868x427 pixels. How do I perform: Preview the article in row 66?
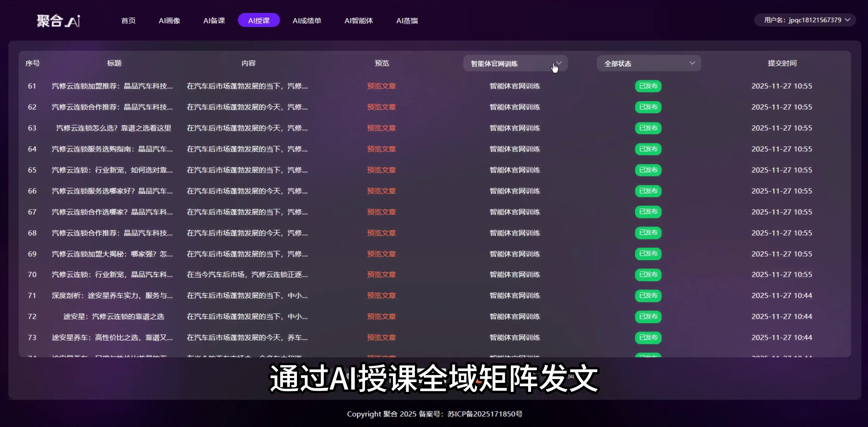click(381, 191)
